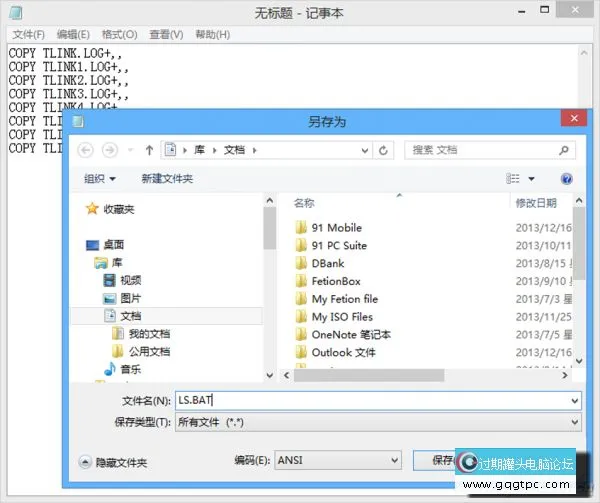Select 公用文档 in the tree
Image resolution: width=600 pixels, height=503 pixels.
coord(149,352)
